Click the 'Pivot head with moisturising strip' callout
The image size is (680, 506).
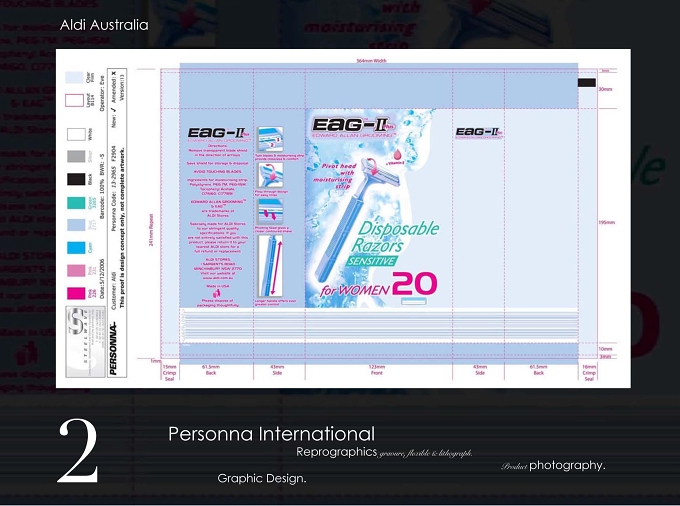point(333,176)
